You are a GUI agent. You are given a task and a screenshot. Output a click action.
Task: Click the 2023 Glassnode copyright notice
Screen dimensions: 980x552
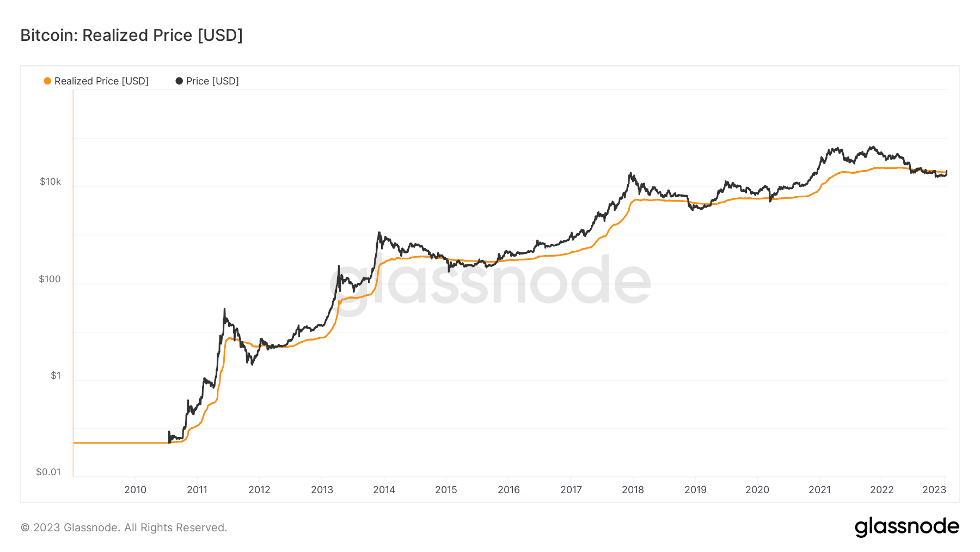click(124, 527)
